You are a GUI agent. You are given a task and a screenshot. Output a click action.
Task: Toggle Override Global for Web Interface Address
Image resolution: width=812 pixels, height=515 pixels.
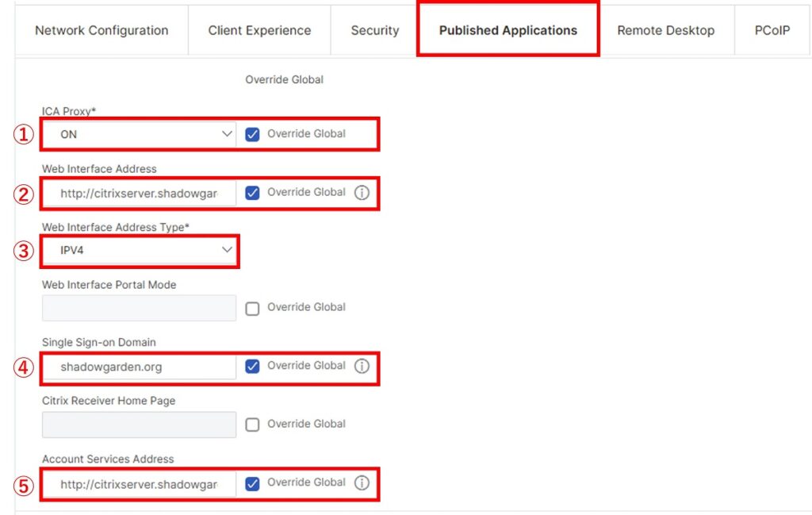click(x=252, y=192)
